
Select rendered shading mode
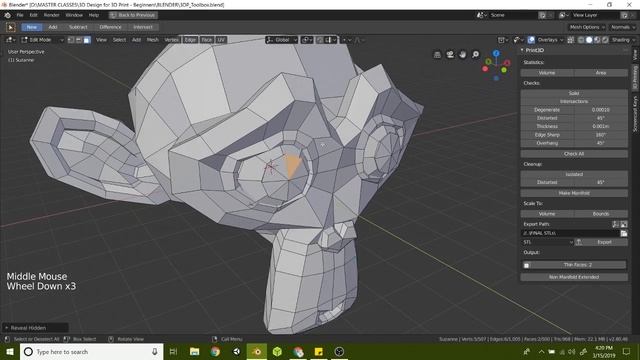point(605,40)
